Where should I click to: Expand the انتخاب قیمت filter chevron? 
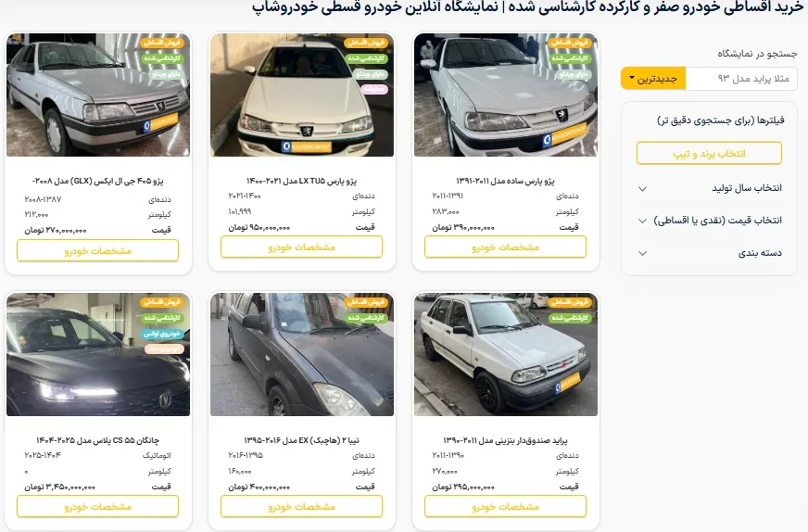(642, 221)
